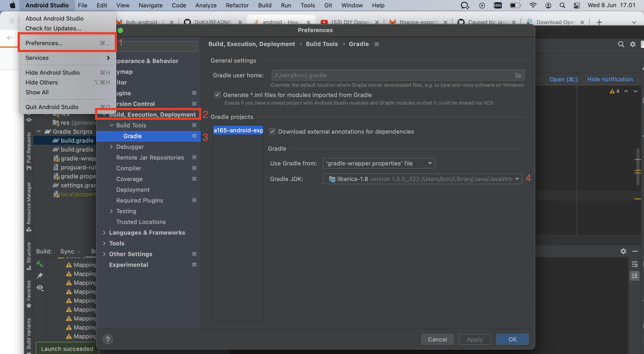Viewport: 644px width, 354px height.
Task: Click the eye view options icon
Action: point(40,288)
